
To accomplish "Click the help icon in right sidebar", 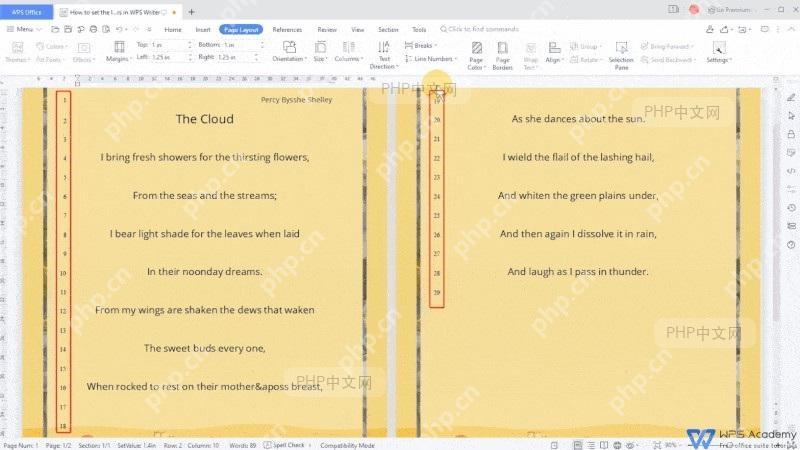I will pos(791,244).
